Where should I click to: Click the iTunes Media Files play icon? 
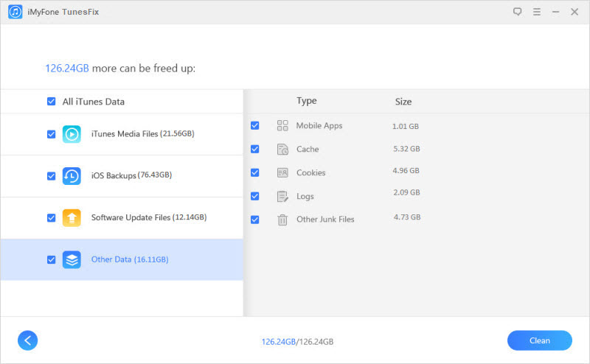(72, 134)
